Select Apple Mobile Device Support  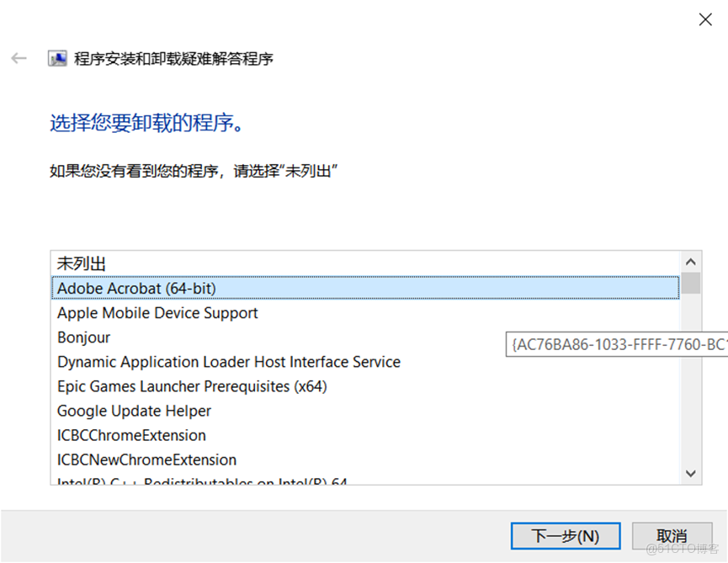tap(157, 313)
